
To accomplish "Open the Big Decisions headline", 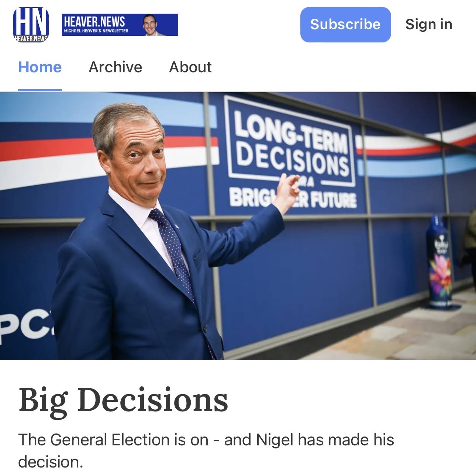I will coord(123,401).
